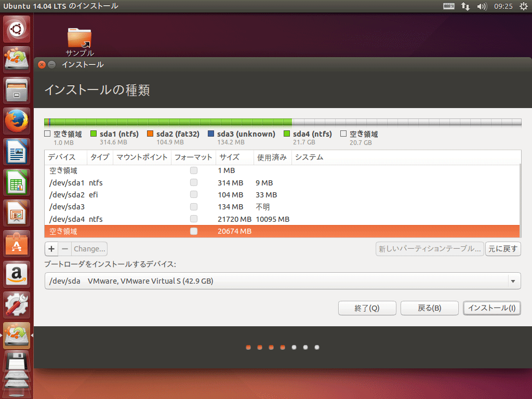Screen dimensions: 532x399
Task: Launch LibreOffice Writer
Action: (x=17, y=152)
